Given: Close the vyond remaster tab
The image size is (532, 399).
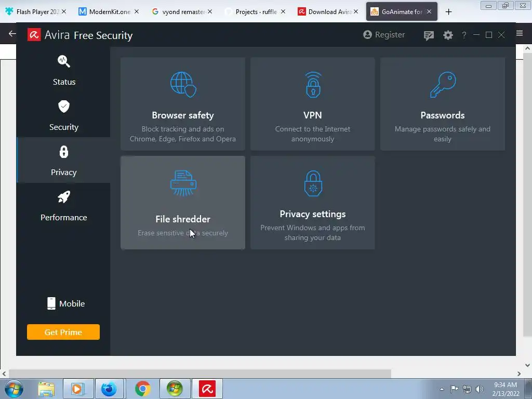Looking at the screenshot, I should point(210,11).
